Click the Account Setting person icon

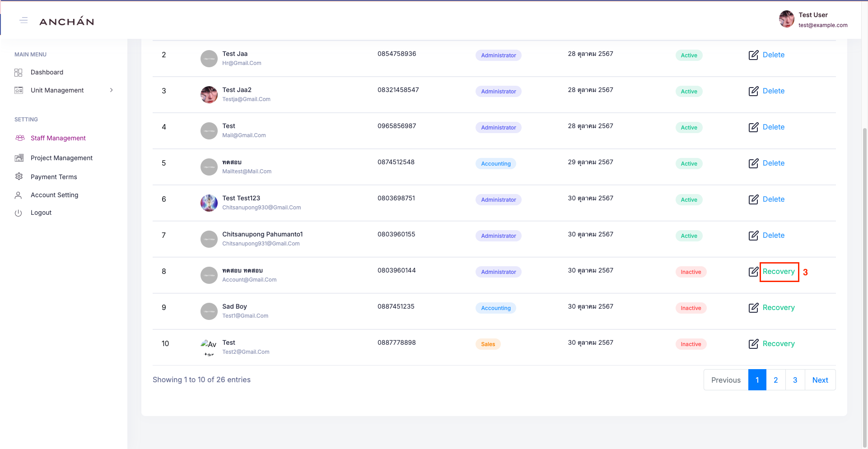pos(19,195)
